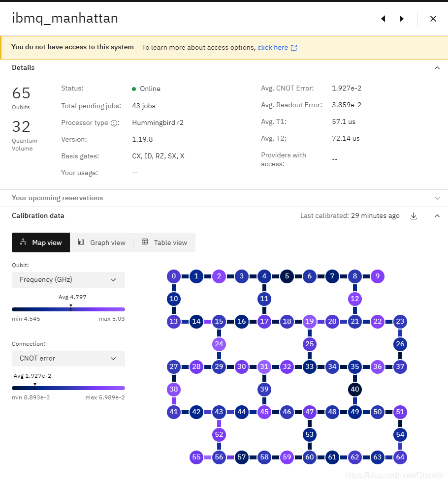448x484 pixels.
Task: Click the Avg. Readout Error value 3.859e-2
Action: 347,105
